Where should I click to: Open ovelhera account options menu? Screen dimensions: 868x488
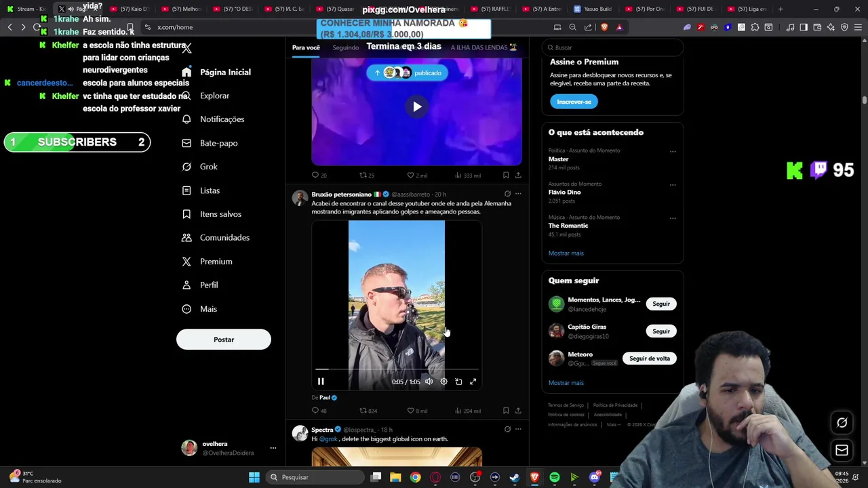(273, 448)
